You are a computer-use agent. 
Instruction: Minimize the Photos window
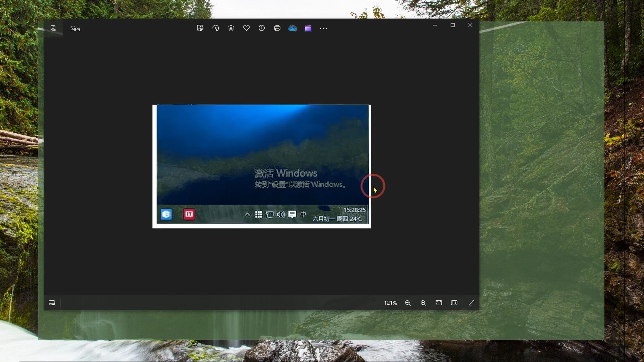click(435, 25)
